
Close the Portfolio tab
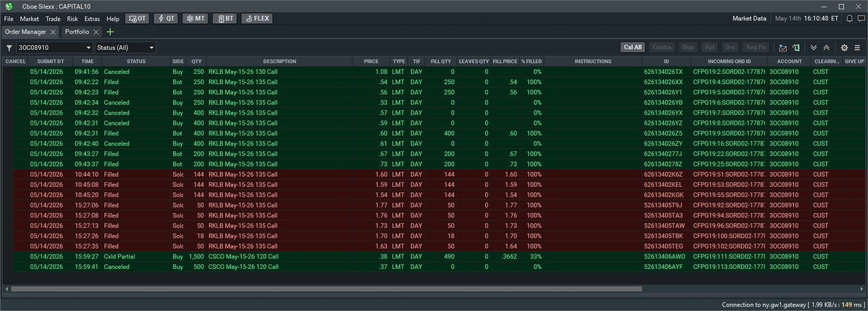tap(96, 32)
